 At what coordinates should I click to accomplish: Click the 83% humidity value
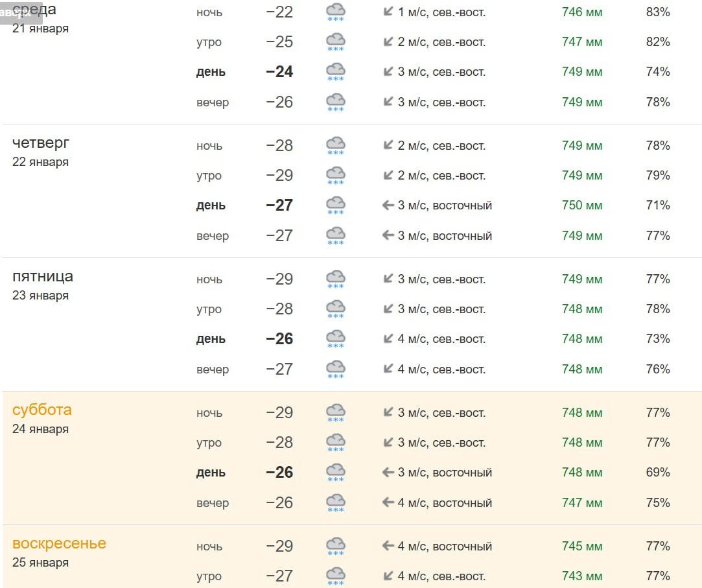point(658,12)
